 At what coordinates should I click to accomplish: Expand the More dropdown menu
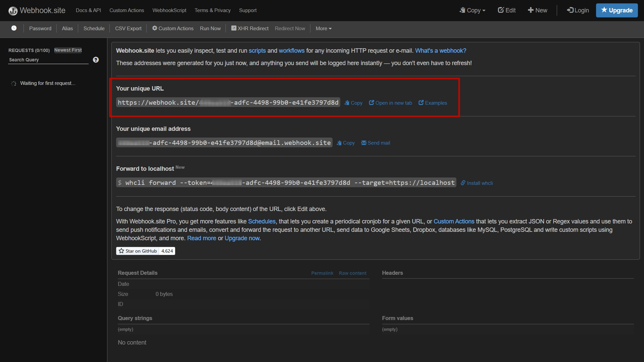pos(323,29)
